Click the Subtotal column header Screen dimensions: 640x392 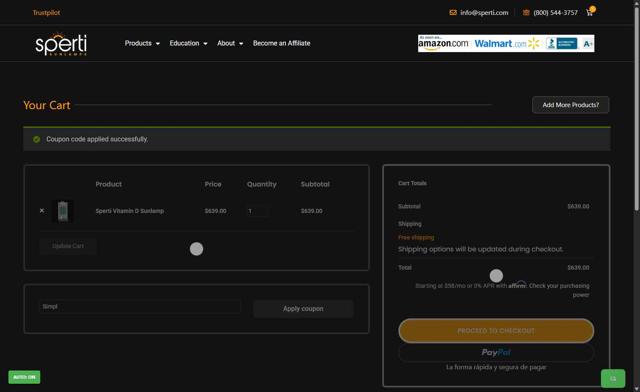click(x=315, y=184)
